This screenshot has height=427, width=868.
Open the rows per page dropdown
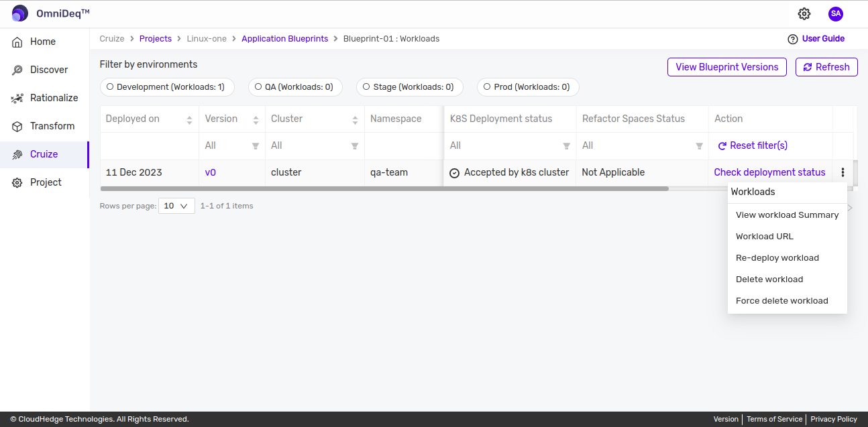[x=176, y=206]
